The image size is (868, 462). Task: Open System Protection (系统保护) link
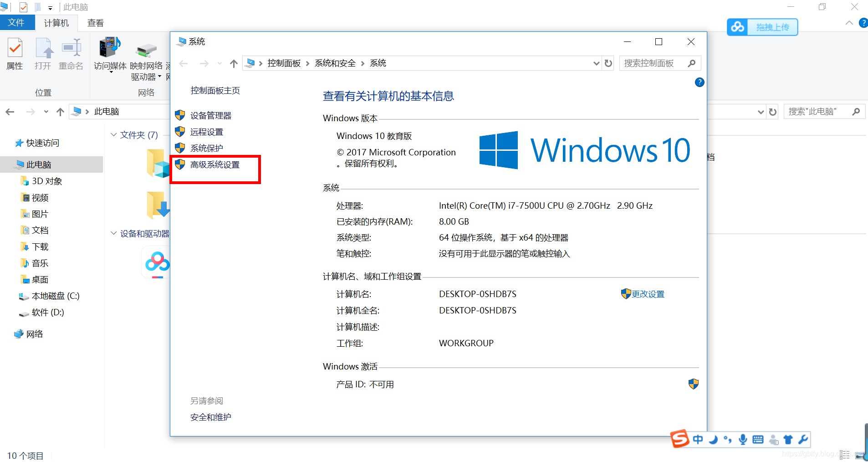pos(206,148)
